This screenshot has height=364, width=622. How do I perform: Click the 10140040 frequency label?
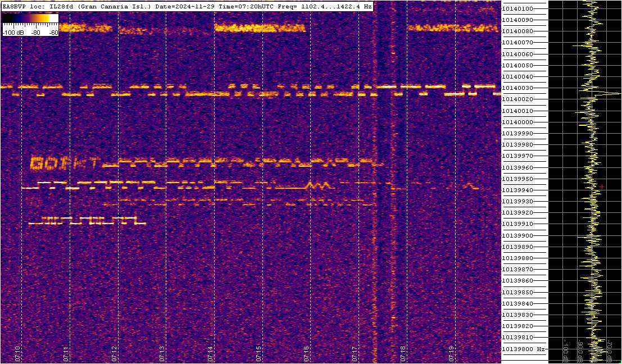(517, 76)
